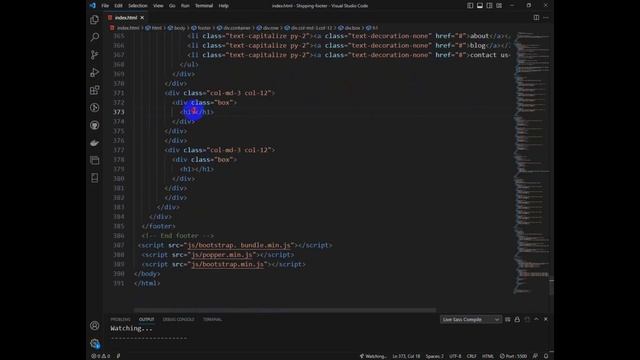Clear the output panel

[x=508, y=319]
